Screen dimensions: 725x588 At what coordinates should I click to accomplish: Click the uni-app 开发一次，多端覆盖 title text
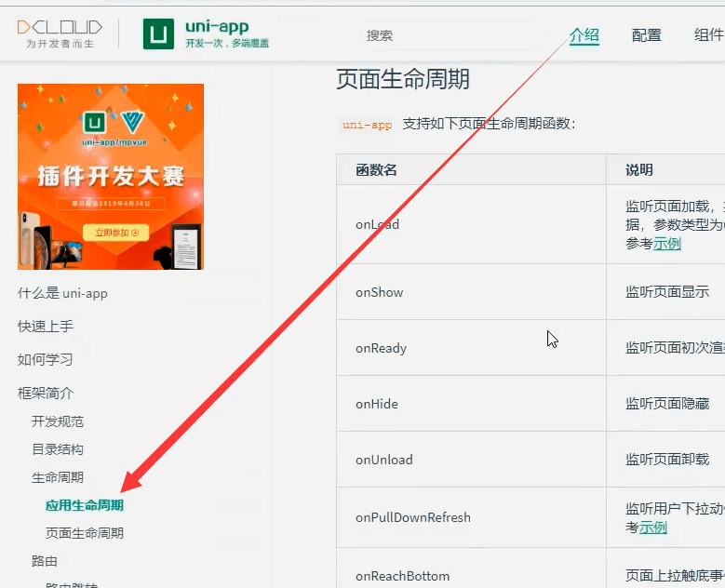click(226, 33)
